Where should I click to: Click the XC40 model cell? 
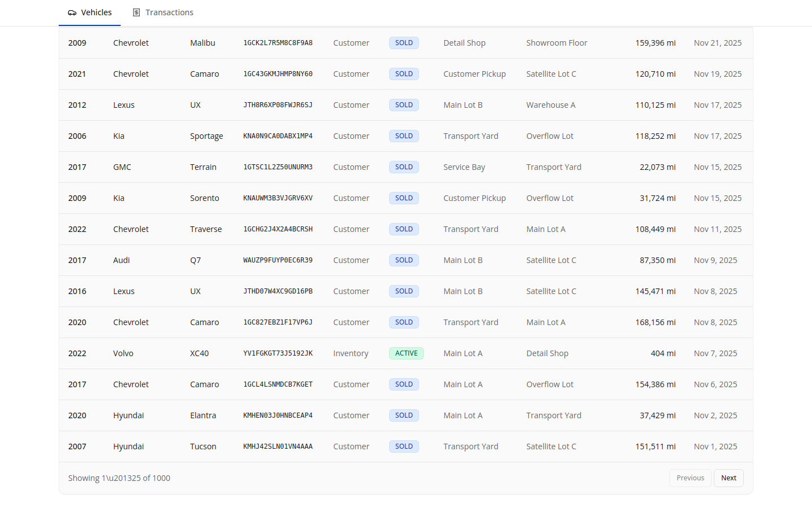coord(199,353)
